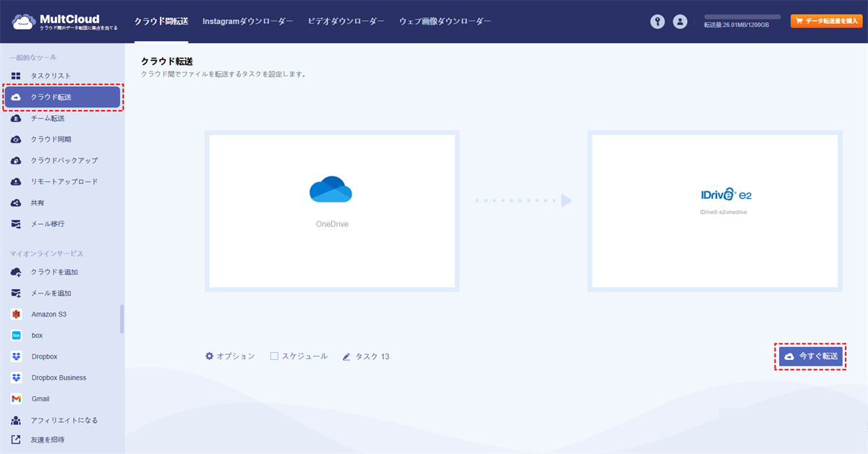Image resolution: width=868 pixels, height=454 pixels.
Task: Click アフィリエイトになる label
Action: click(64, 420)
